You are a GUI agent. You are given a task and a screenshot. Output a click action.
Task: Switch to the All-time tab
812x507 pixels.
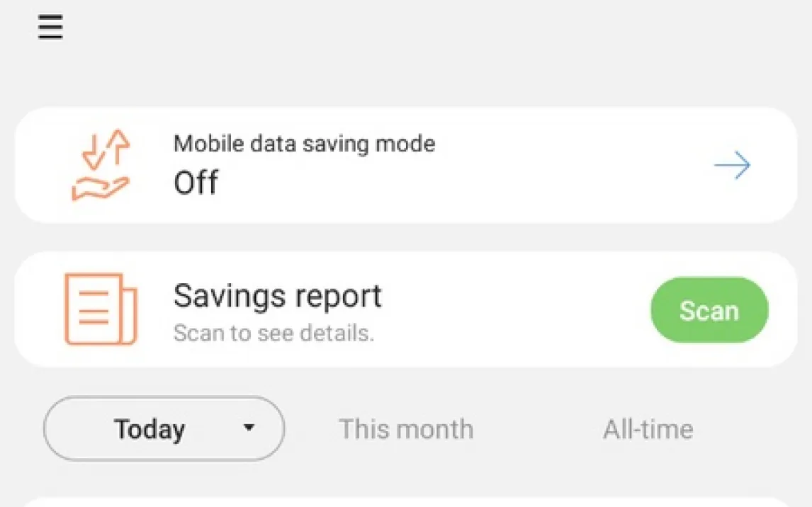pyautogui.click(x=648, y=429)
